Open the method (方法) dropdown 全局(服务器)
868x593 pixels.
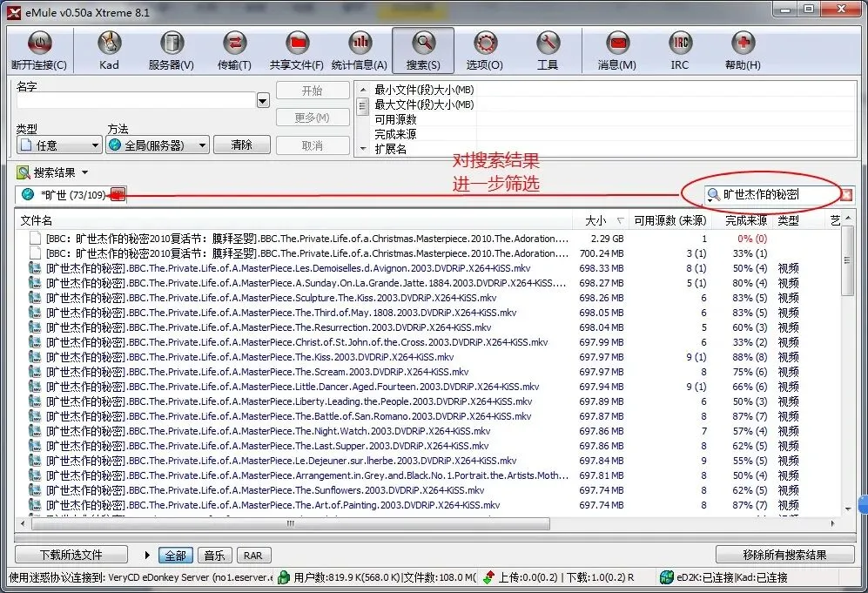tap(158, 145)
